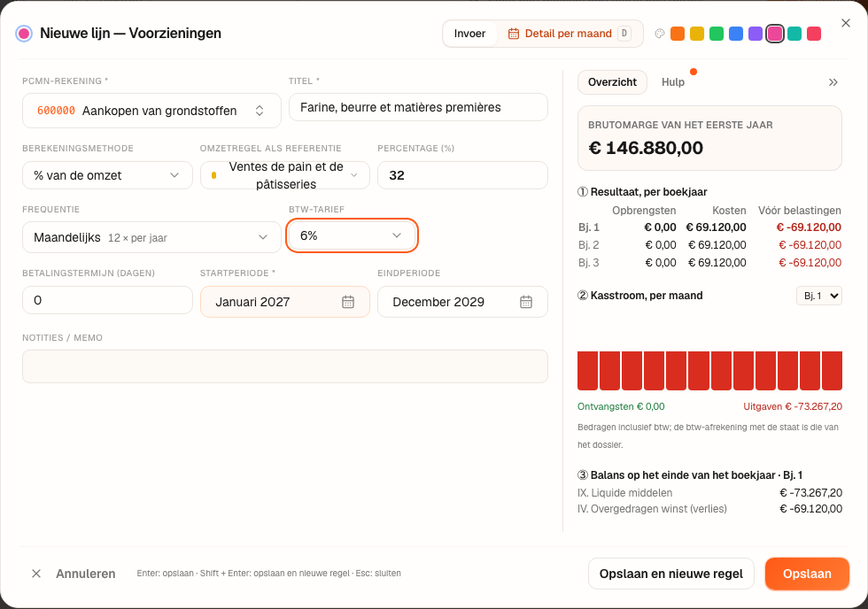Choose the red-pink color swatch
The image size is (868, 609).
click(814, 34)
